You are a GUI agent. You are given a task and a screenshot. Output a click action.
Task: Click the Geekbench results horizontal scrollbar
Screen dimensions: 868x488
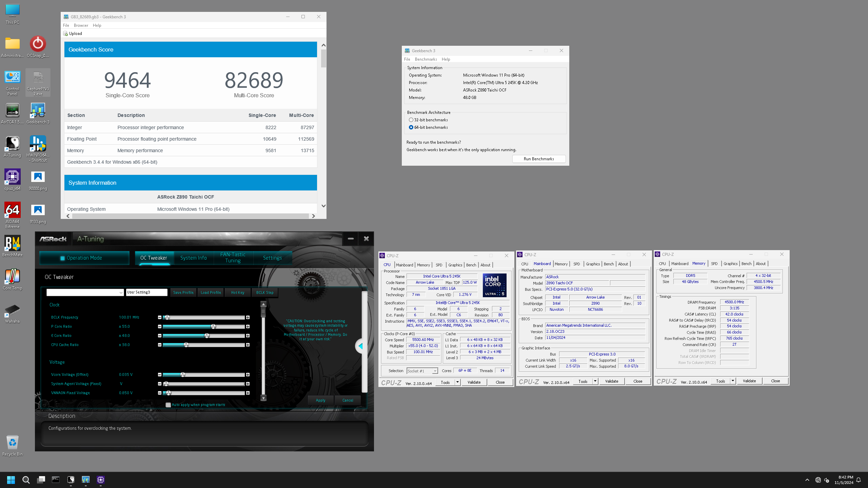190,216
